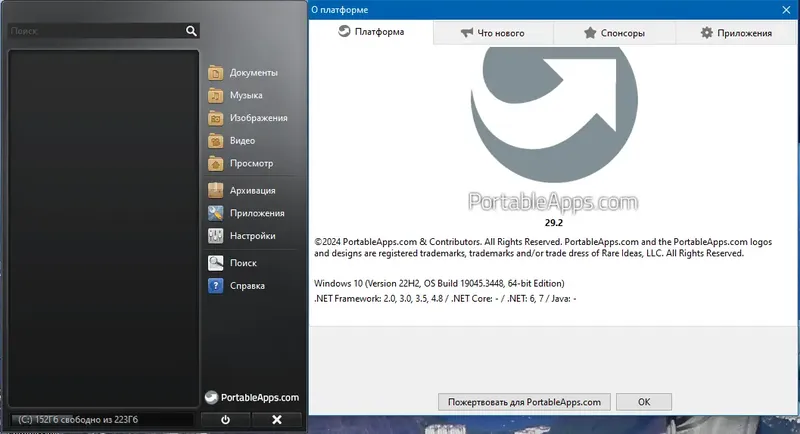Select the Платформа tab
This screenshot has height=434, width=800.
click(371, 32)
